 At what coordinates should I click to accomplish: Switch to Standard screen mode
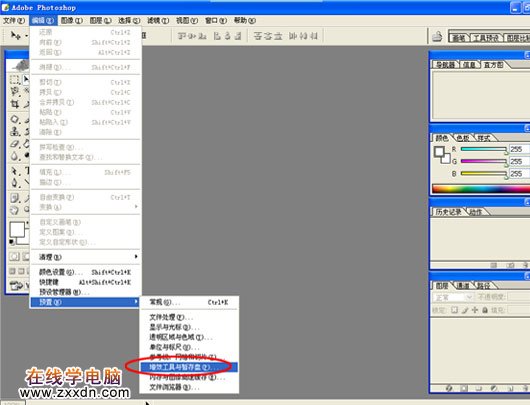pyautogui.click(x=13, y=271)
